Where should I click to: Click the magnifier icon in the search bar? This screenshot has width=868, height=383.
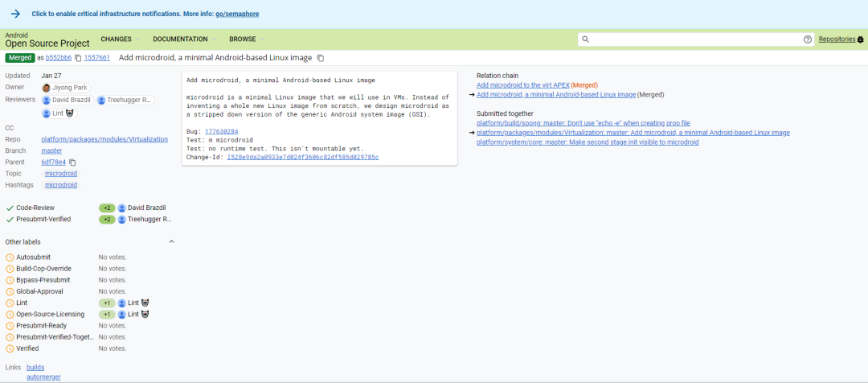point(586,39)
